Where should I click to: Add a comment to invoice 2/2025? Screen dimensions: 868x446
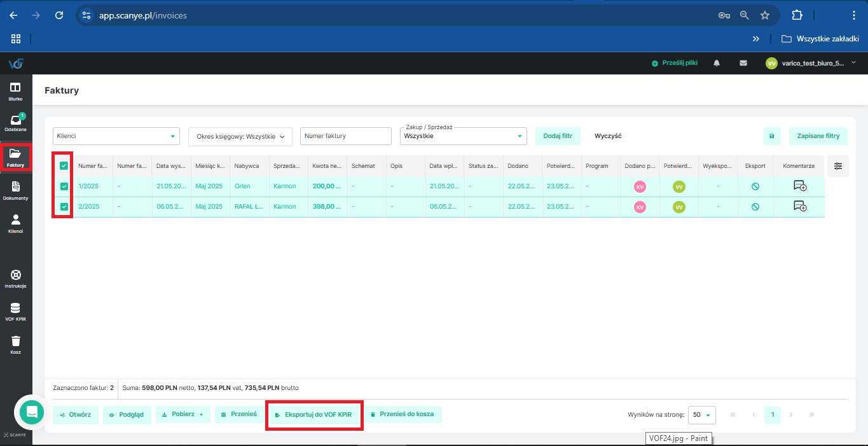pos(799,207)
